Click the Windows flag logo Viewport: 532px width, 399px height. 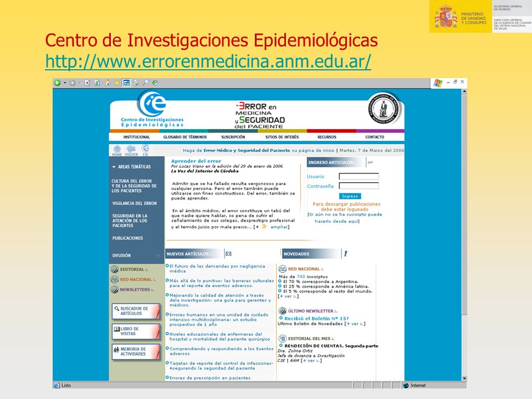pos(438,83)
